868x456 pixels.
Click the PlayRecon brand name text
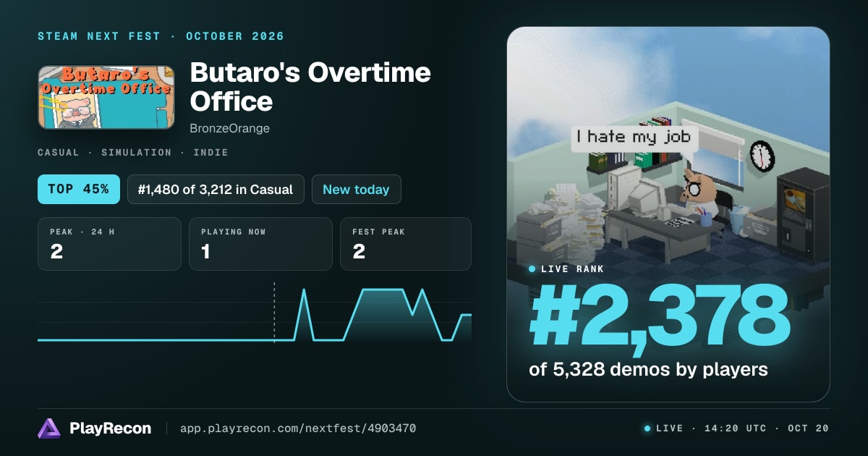click(x=110, y=428)
